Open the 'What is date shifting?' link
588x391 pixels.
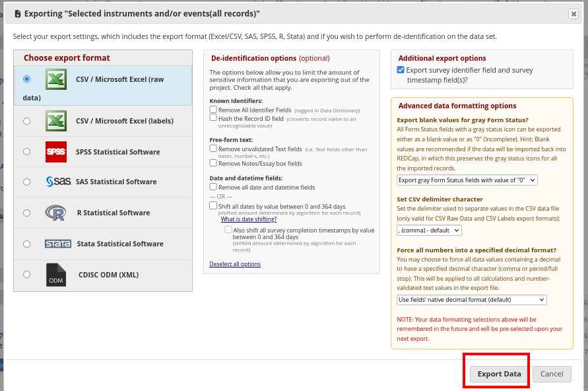(x=248, y=219)
